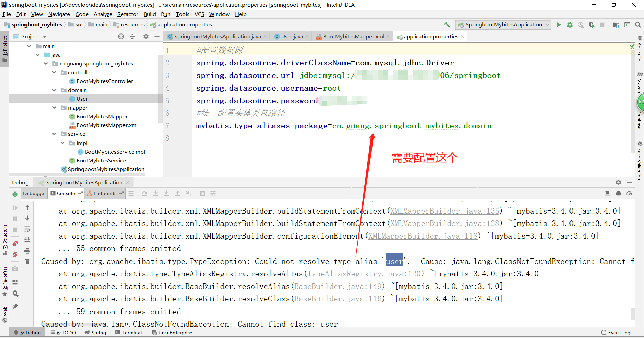Screen dimensions: 644x338
Task: Open Database side panel
Action: click(x=639, y=119)
